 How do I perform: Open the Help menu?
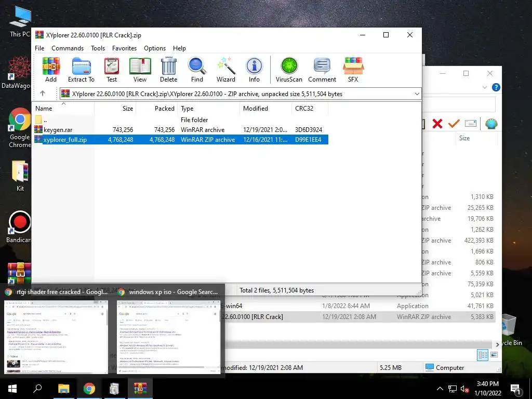[179, 48]
